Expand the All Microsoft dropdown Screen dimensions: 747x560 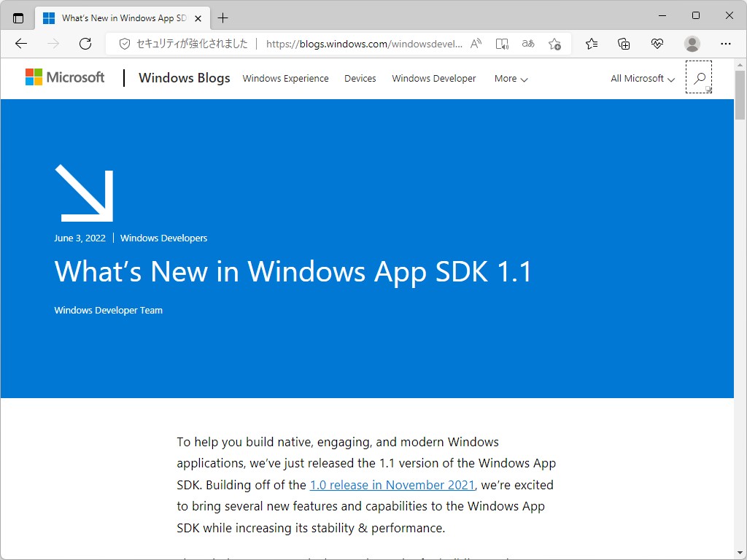click(643, 79)
